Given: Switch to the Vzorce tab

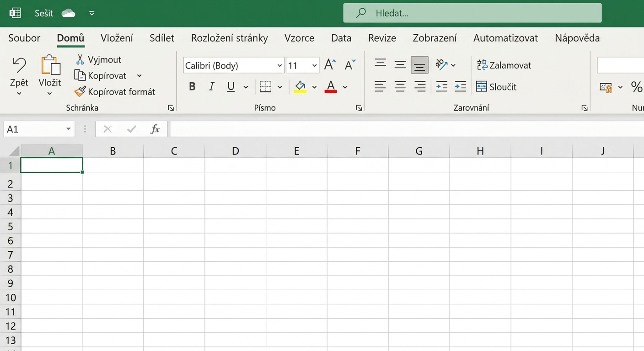Looking at the screenshot, I should point(299,38).
